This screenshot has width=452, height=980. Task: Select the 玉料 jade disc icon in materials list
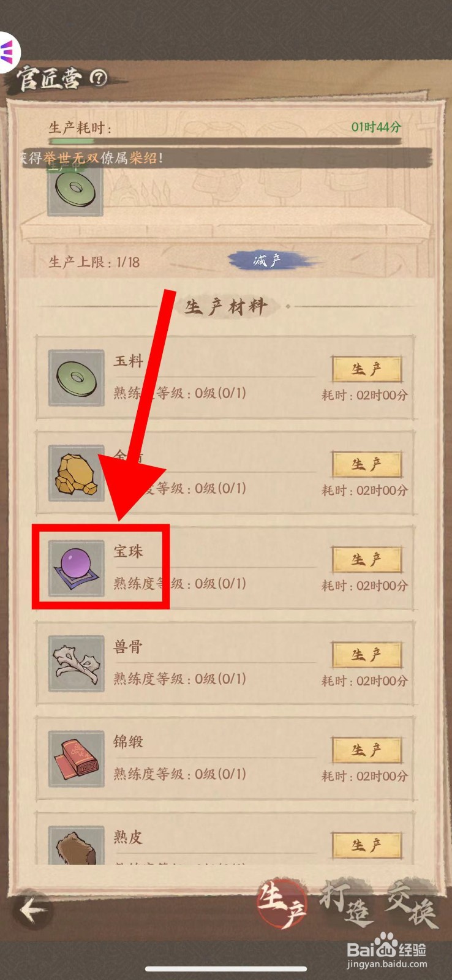click(x=77, y=378)
